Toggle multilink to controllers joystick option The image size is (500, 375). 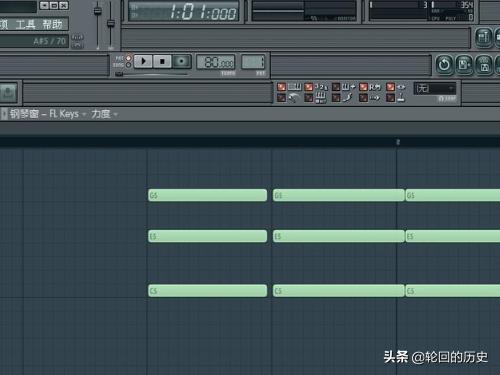(390, 98)
